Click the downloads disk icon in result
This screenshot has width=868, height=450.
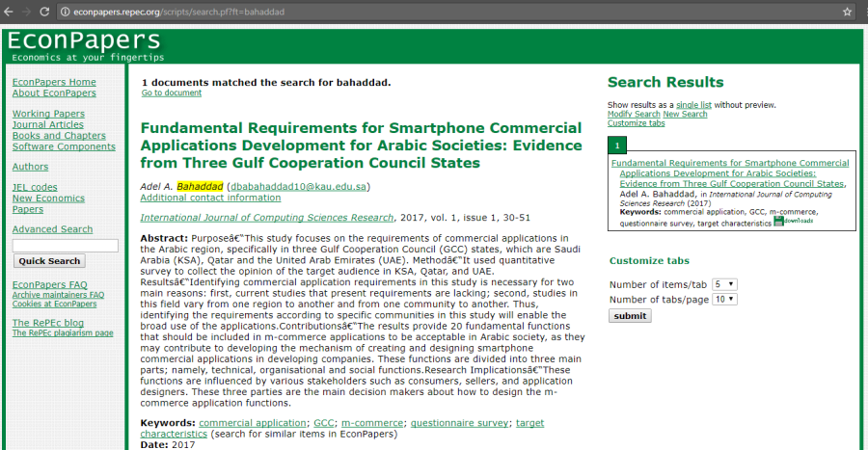coord(778,221)
